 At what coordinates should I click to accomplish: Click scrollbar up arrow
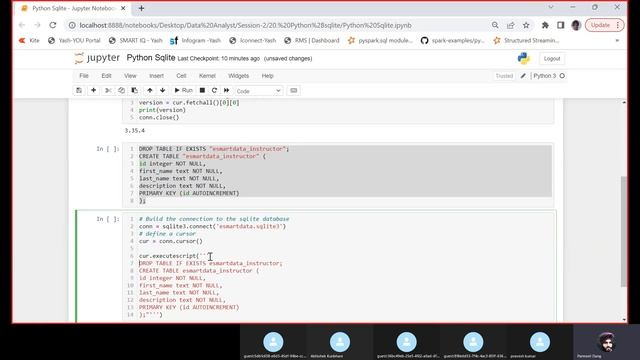click(624, 102)
